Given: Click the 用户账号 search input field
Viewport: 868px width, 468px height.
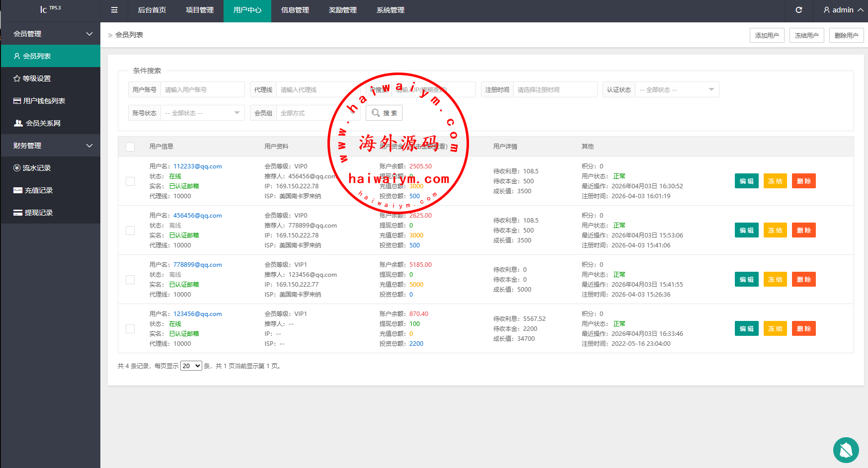Looking at the screenshot, I should [x=203, y=90].
